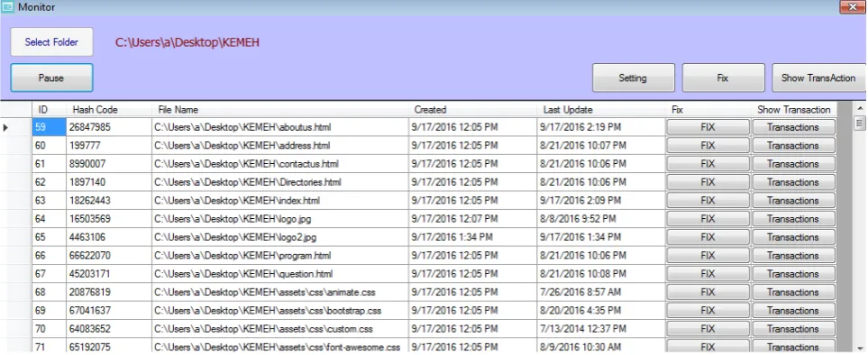Open Transactions for contactus.html
The width and height of the screenshot is (868, 355).
coord(793,164)
